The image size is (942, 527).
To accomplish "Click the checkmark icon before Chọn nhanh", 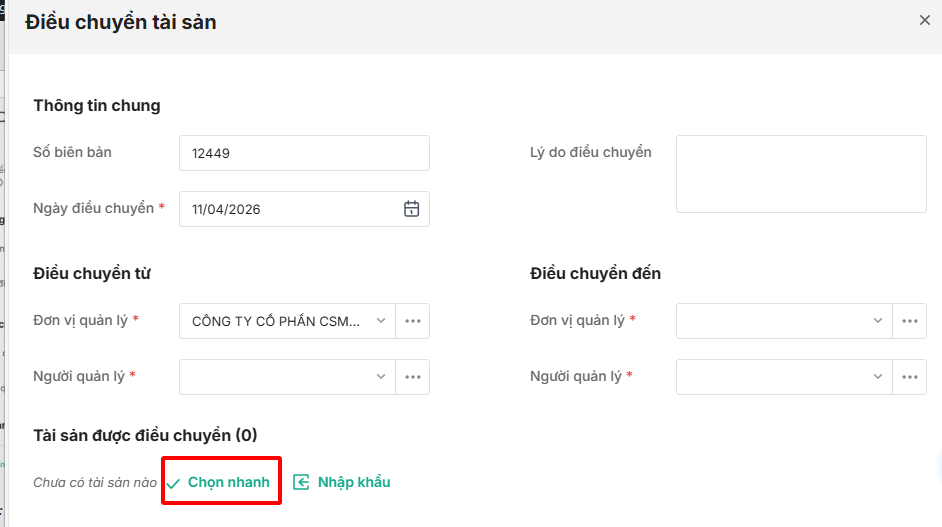I will pyautogui.click(x=173, y=483).
